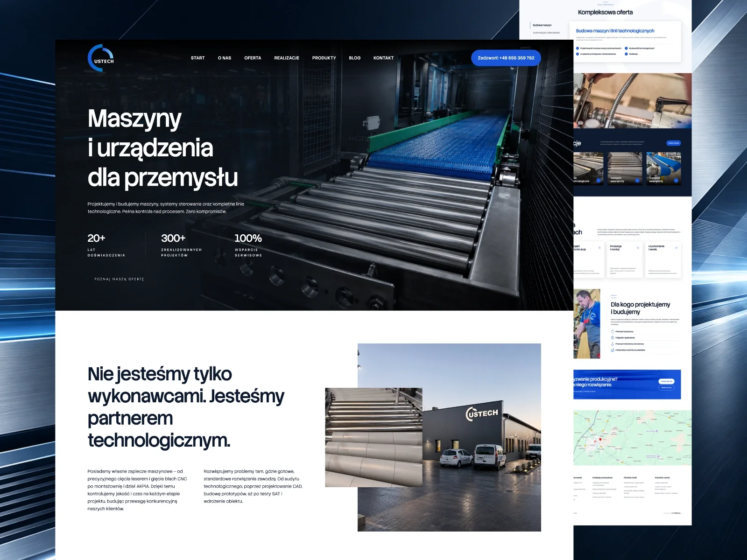
Task: Click the white phone number button in blue banner
Action: pos(666,381)
